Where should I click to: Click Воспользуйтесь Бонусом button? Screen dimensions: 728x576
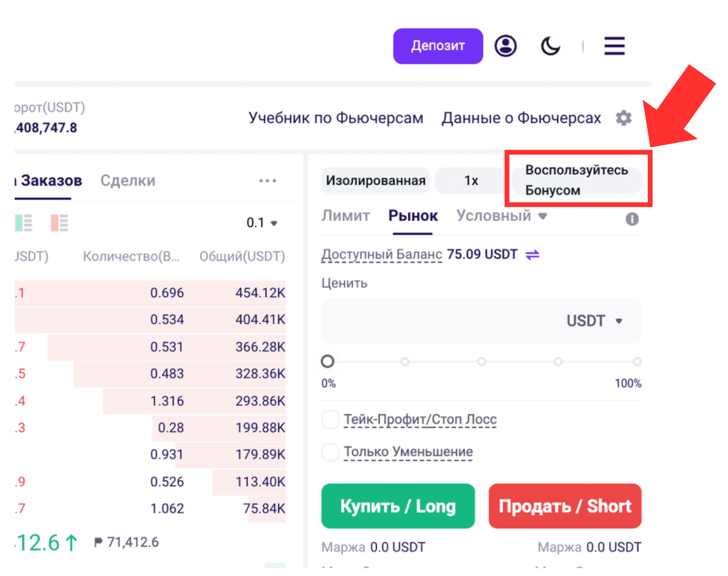(x=577, y=180)
